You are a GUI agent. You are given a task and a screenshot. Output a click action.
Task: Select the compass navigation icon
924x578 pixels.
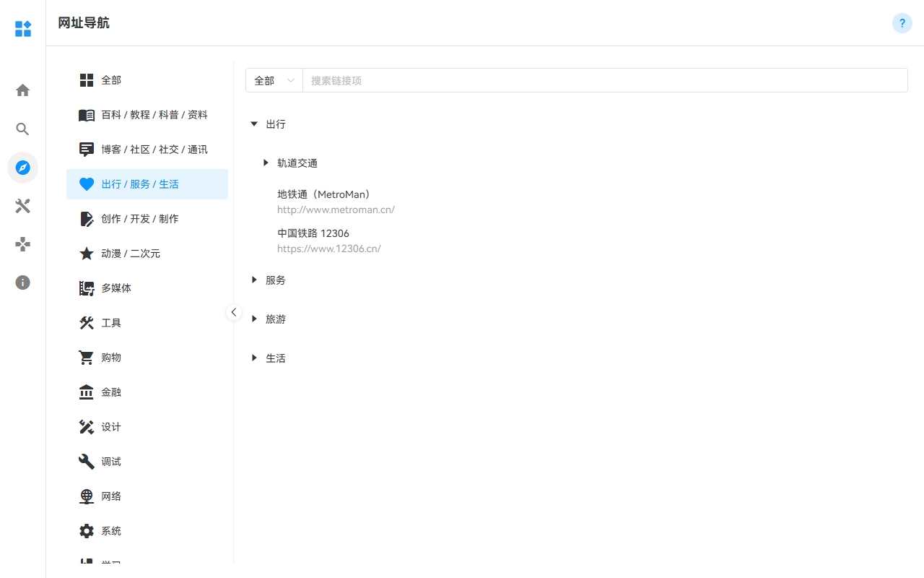22,168
